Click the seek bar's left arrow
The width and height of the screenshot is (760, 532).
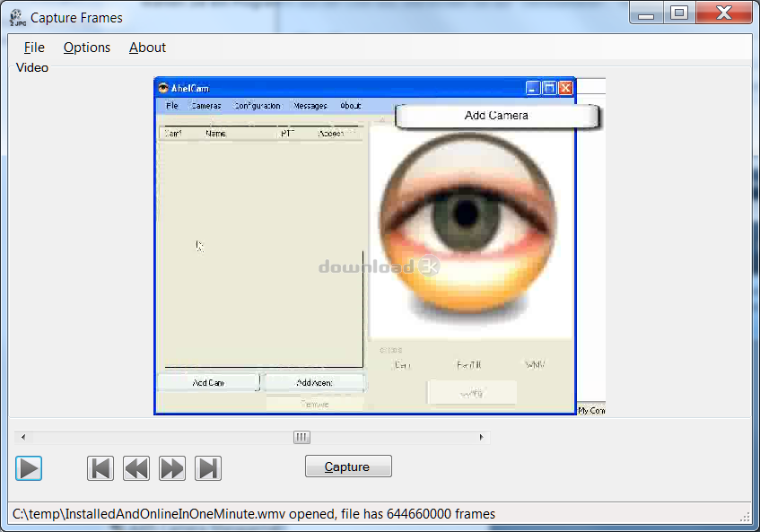pyautogui.click(x=23, y=438)
